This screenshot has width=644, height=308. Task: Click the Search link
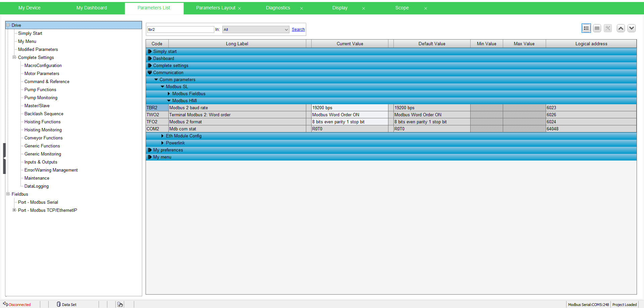(x=298, y=29)
